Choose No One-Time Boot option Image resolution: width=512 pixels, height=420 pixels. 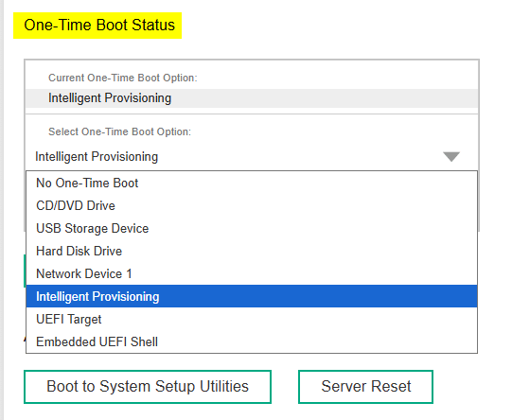(x=252, y=183)
